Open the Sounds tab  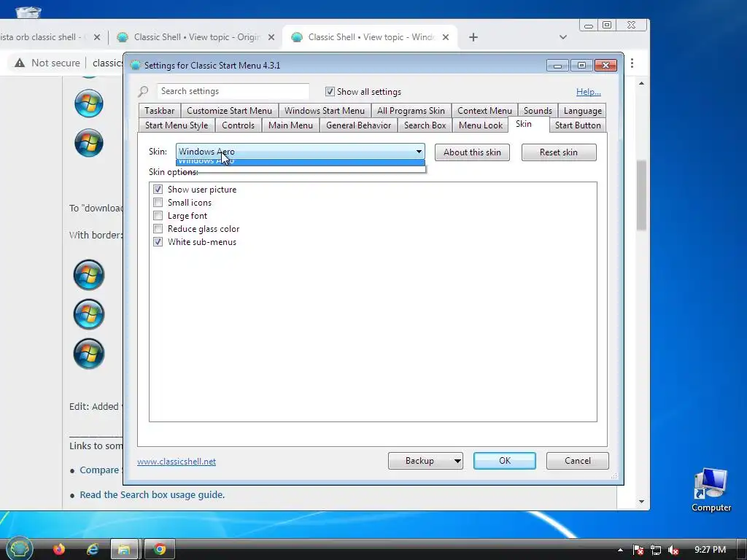point(538,111)
